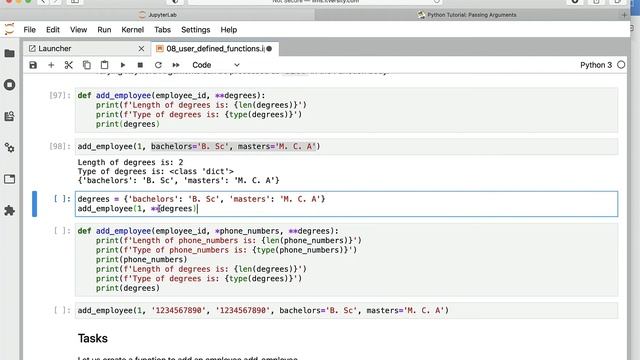Open a new browser tab with the plus button
640x360 pixels.
(624, 15)
